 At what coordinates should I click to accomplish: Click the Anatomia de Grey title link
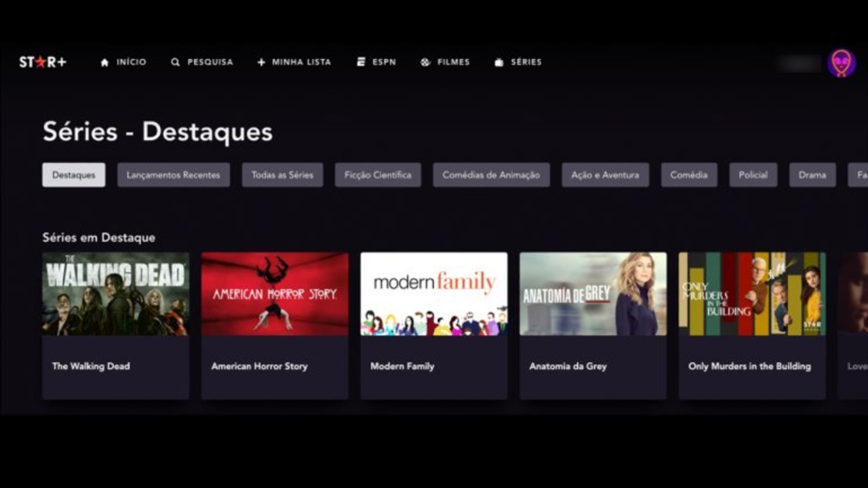click(568, 366)
